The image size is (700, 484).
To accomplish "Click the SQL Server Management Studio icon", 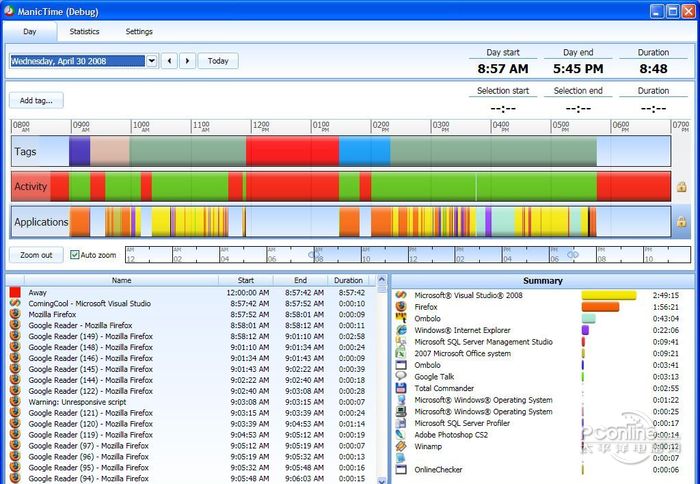I will click(401, 342).
